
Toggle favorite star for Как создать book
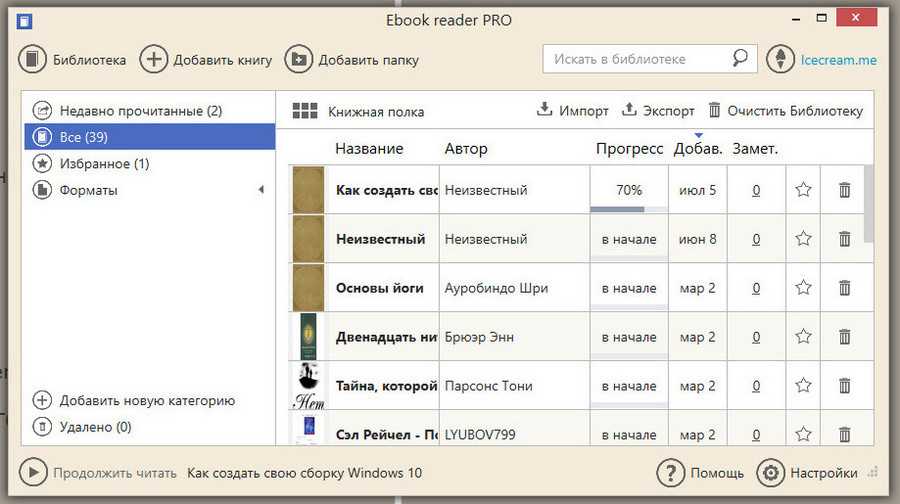[x=803, y=190]
